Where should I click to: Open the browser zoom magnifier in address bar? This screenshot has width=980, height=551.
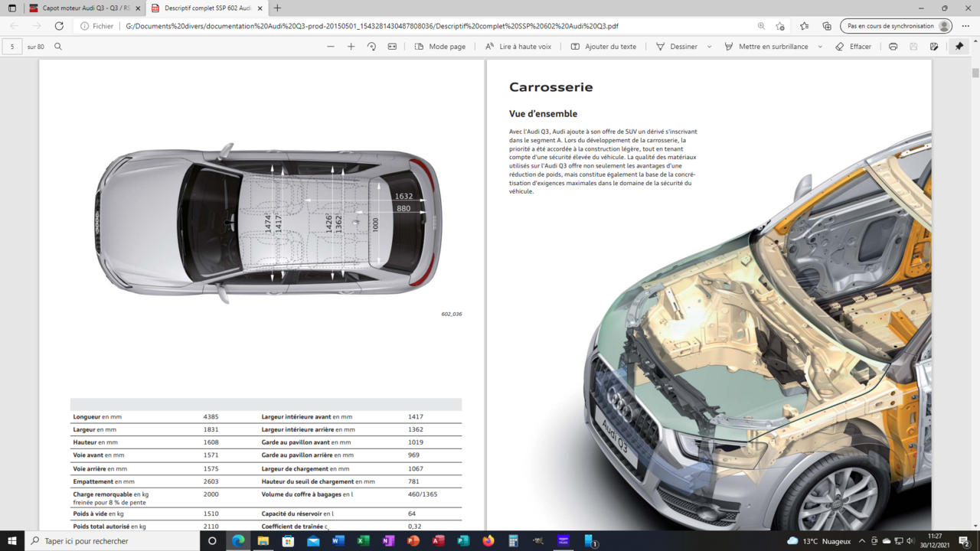761,26
